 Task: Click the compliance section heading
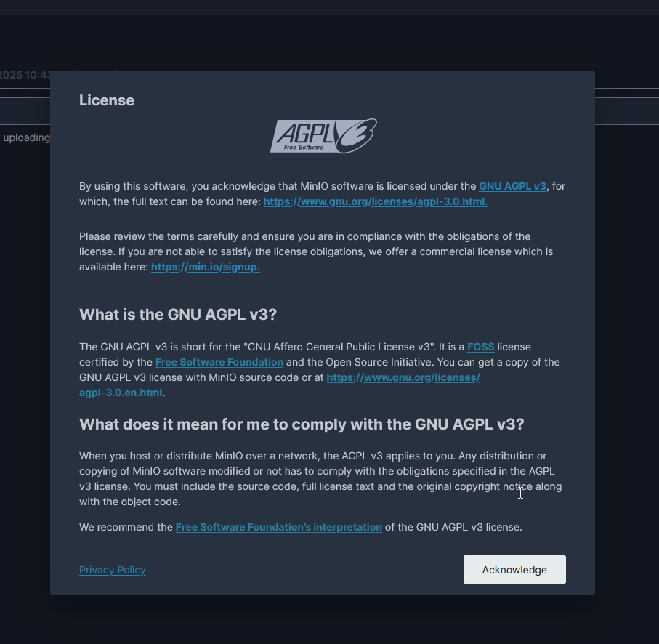302,424
